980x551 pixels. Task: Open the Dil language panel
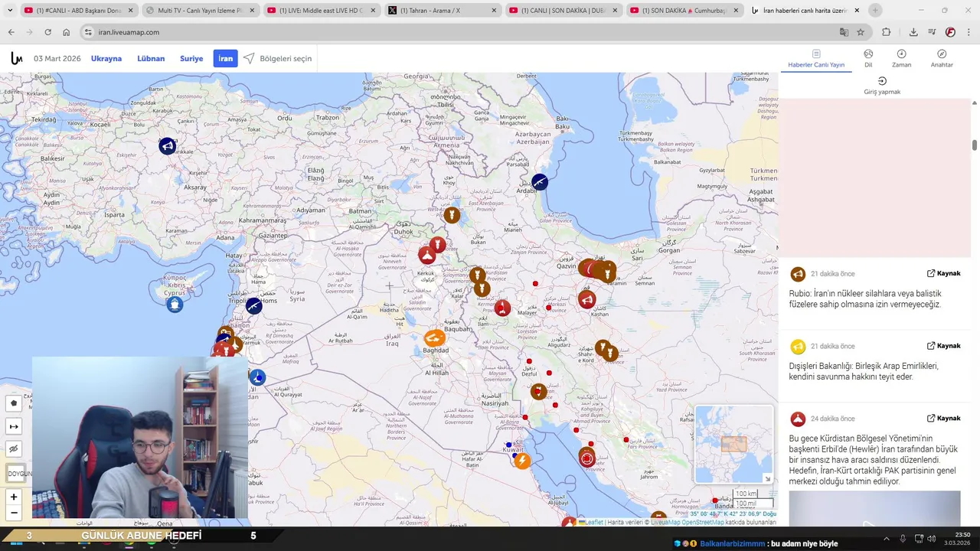point(868,59)
